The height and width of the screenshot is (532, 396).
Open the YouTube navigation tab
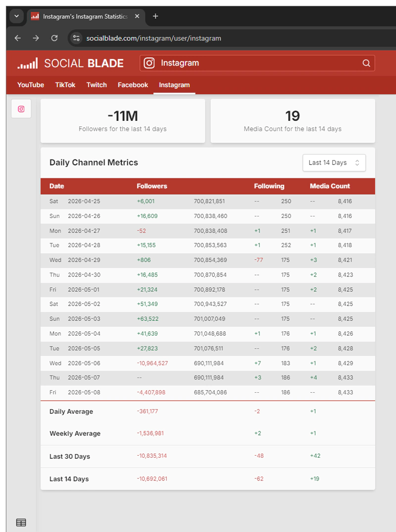click(x=31, y=85)
